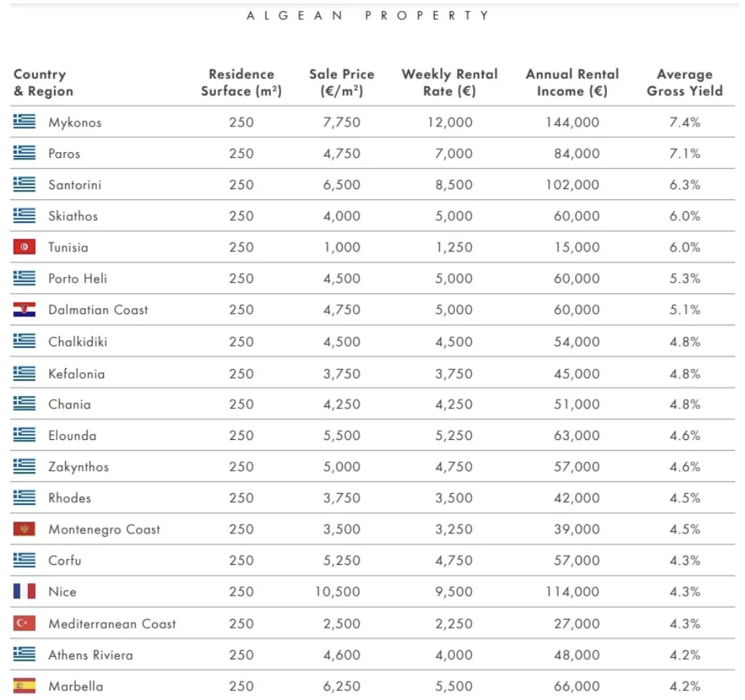Image resolution: width=745 pixels, height=700 pixels.
Task: Click the Greek flag beside Athens Riviera
Action: pyautogui.click(x=24, y=655)
